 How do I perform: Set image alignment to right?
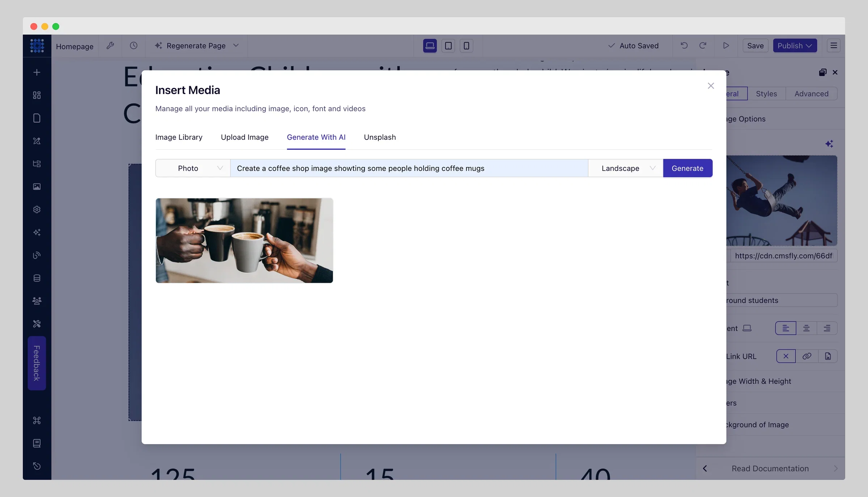click(827, 328)
